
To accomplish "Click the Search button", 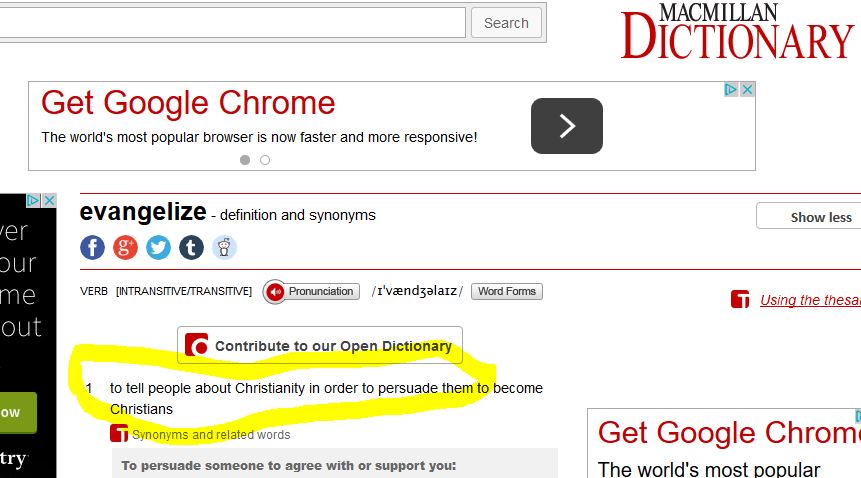I will [506, 23].
